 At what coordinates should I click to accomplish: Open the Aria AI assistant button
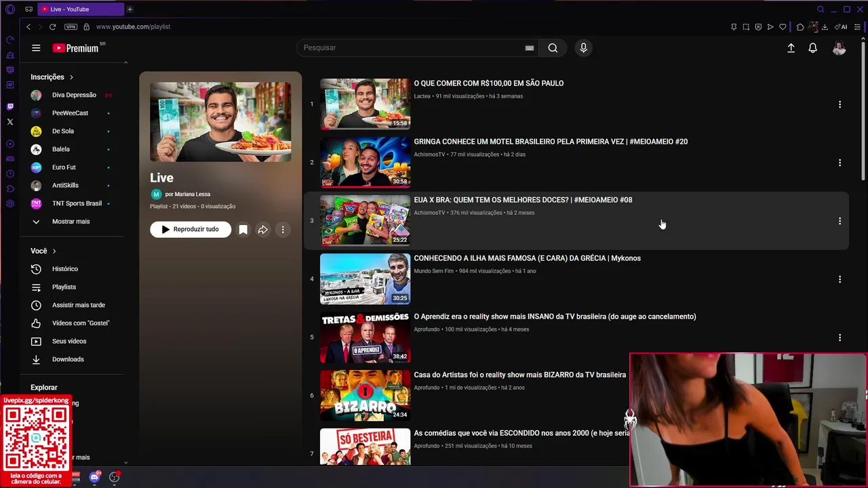[842, 27]
